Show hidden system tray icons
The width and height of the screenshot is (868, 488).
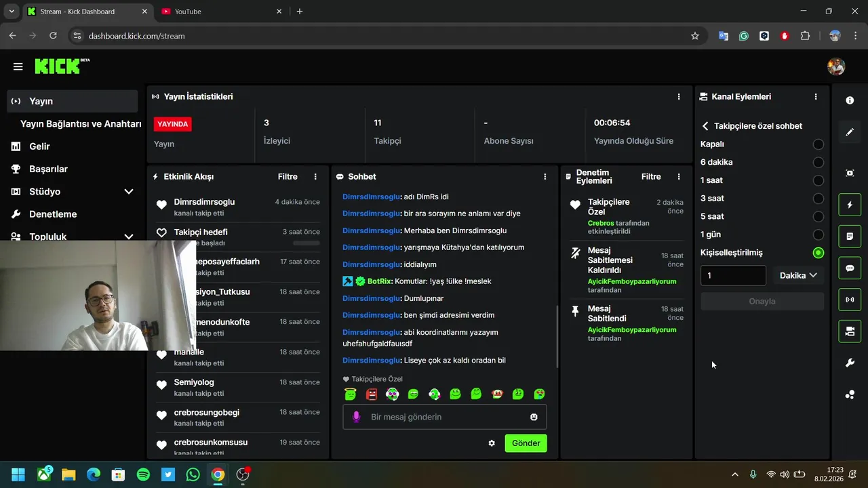pyautogui.click(x=734, y=474)
